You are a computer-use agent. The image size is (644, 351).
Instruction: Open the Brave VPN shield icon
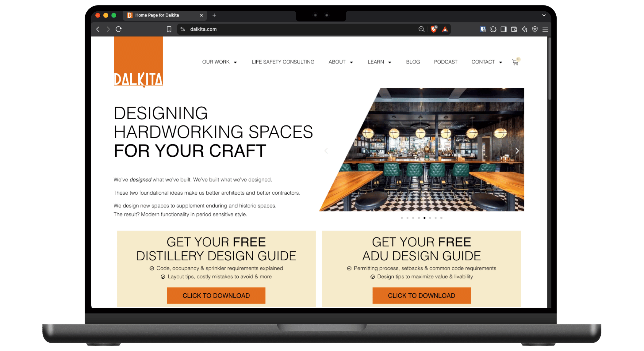tap(535, 29)
